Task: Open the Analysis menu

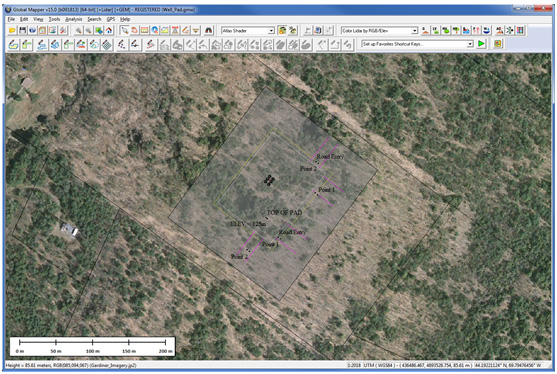Action: 74,19
